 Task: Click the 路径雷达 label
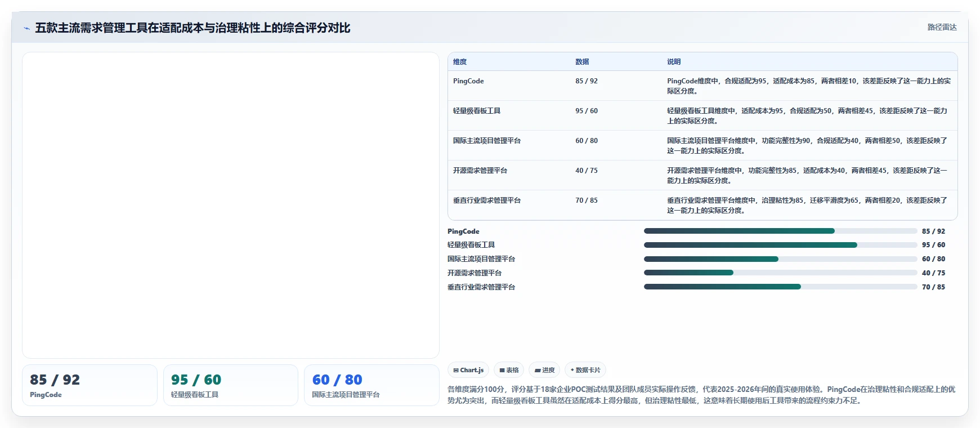click(x=942, y=27)
